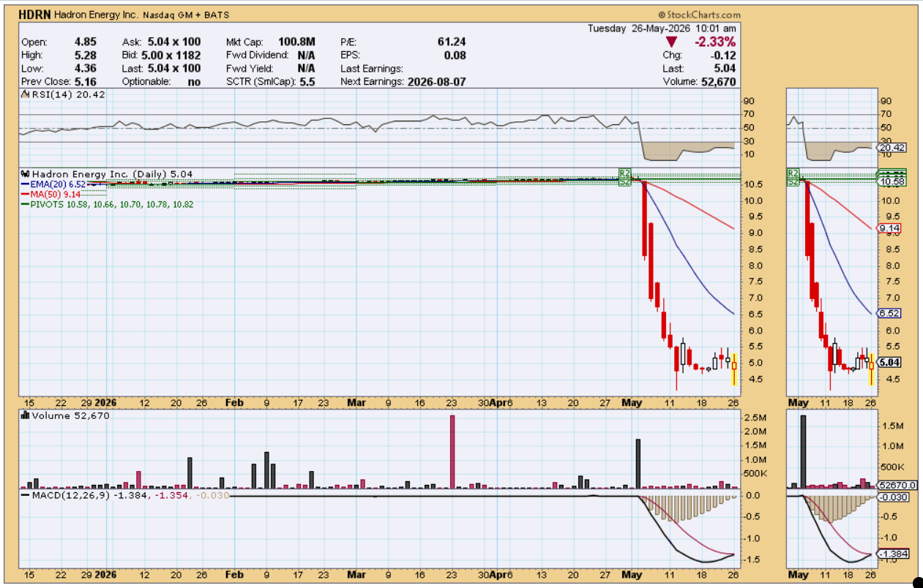This screenshot has width=923, height=588.
Task: Click the S2 pivot marker in main chart
Action: 624,181
